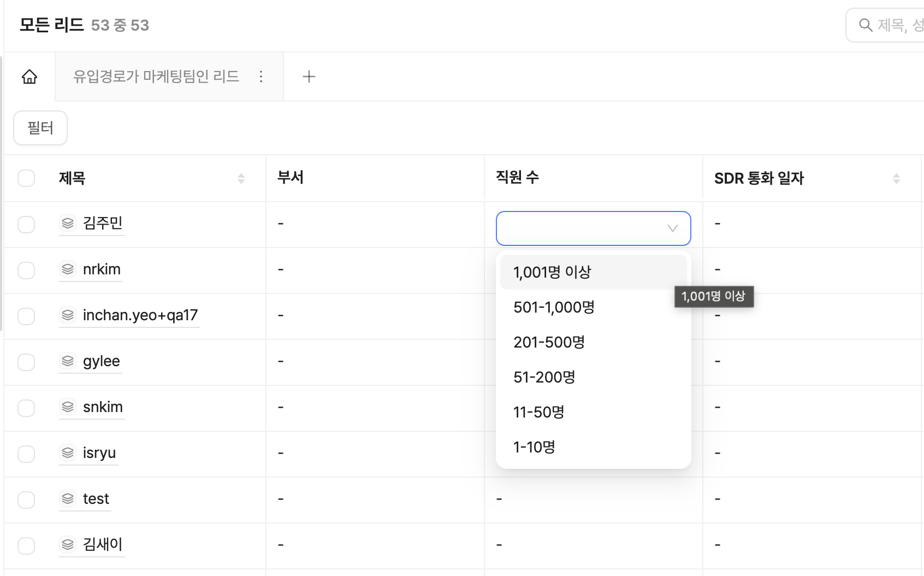
Task: Click lead icon beside gylee
Action: click(68, 361)
